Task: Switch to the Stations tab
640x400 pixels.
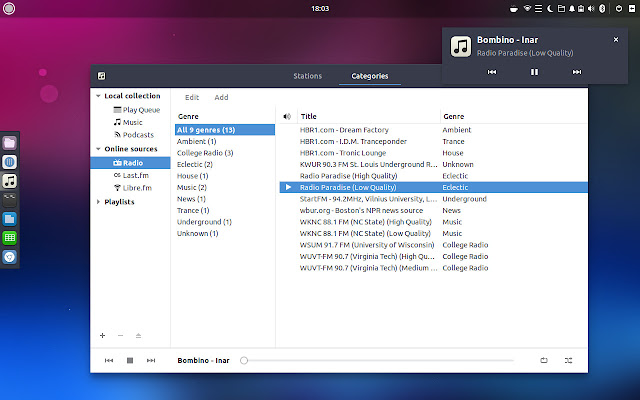Action: click(307, 76)
